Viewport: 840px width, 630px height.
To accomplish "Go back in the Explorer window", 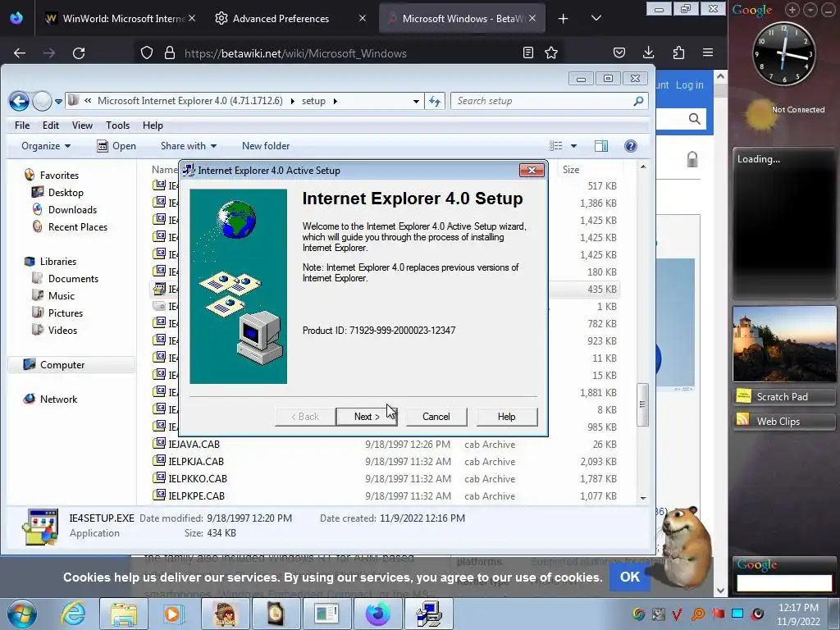I will (x=20, y=101).
